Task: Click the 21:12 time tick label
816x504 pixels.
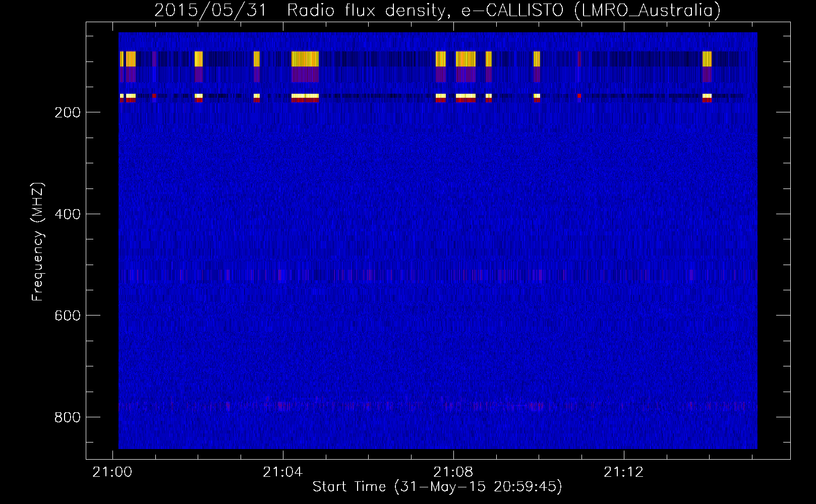Action: point(624,472)
